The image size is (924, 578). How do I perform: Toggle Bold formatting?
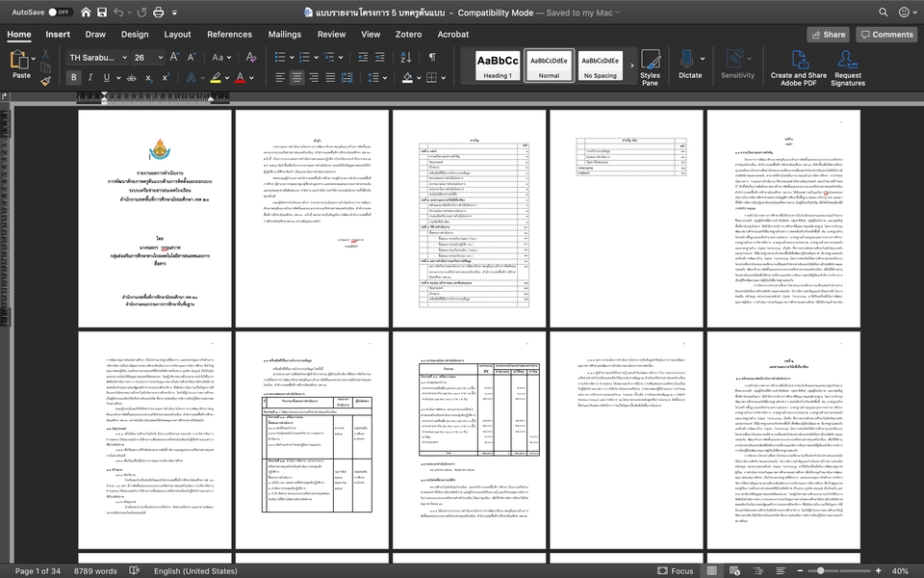tap(74, 77)
